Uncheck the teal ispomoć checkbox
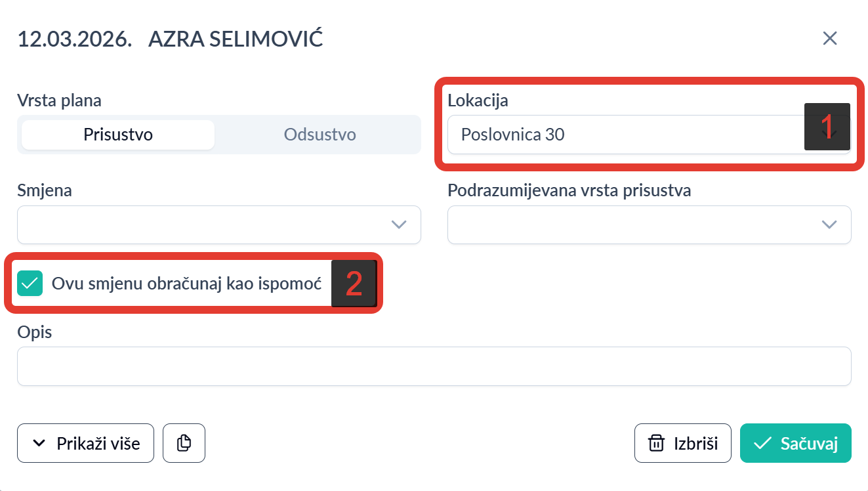The image size is (868, 491). [x=30, y=284]
